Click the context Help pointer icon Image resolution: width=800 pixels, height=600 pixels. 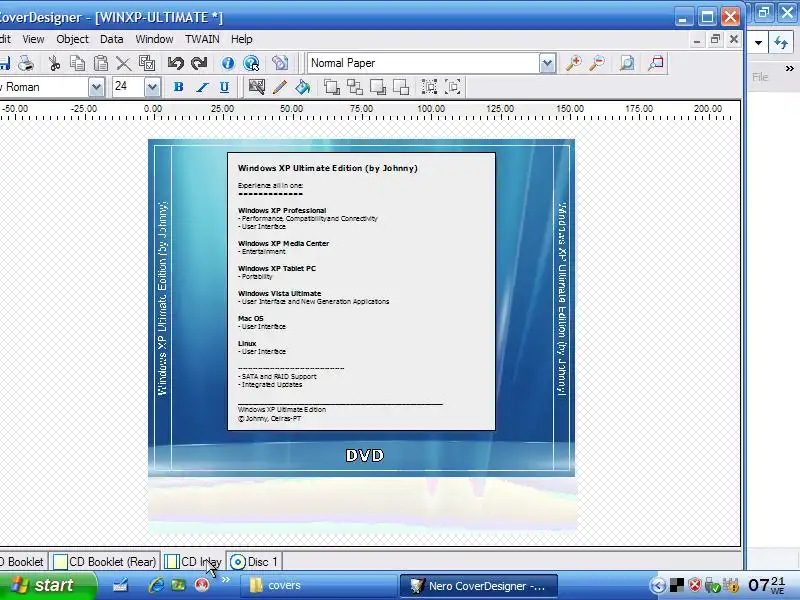coord(251,63)
